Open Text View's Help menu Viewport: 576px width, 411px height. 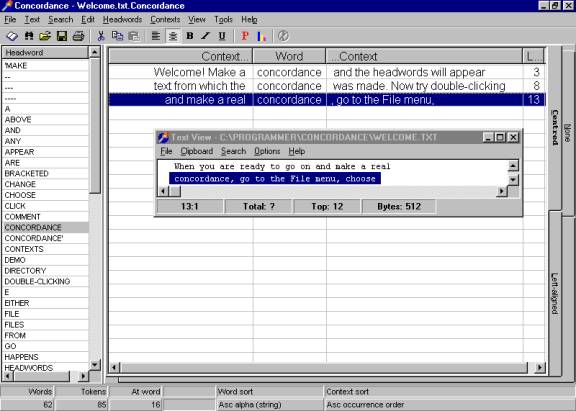[296, 151]
